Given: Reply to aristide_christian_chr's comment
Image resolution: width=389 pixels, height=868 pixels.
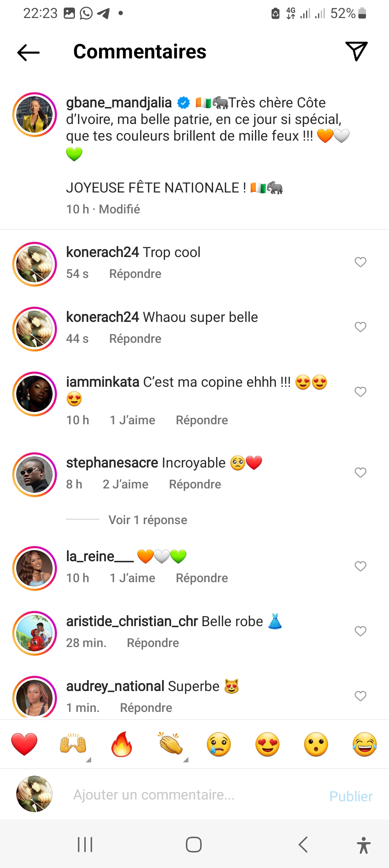Looking at the screenshot, I should [153, 643].
